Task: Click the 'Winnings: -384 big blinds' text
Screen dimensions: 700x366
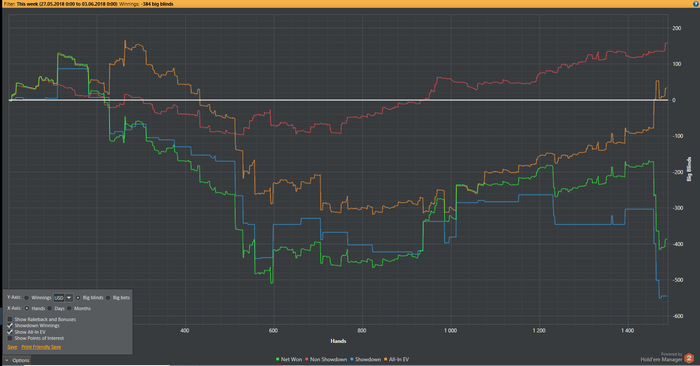Action: tap(146, 4)
